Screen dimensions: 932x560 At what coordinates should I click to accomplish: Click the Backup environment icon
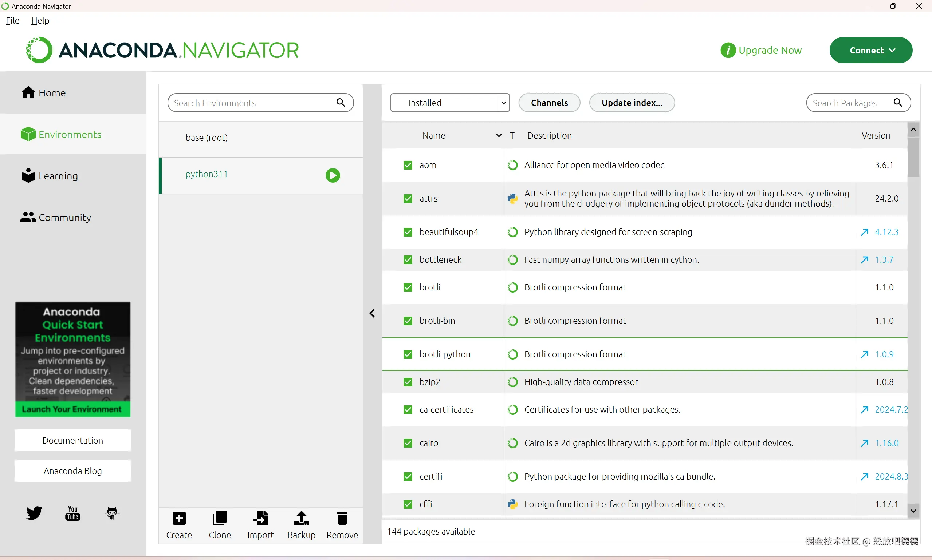point(301,518)
